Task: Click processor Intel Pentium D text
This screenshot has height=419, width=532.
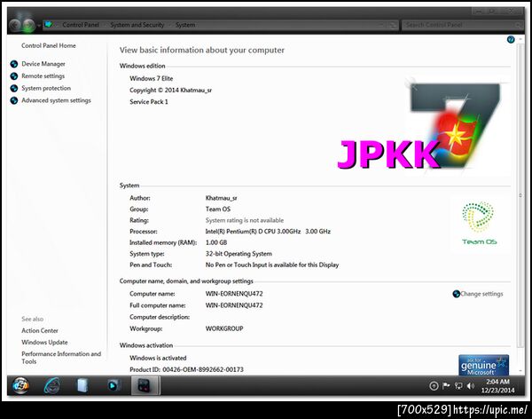Action: click(268, 232)
